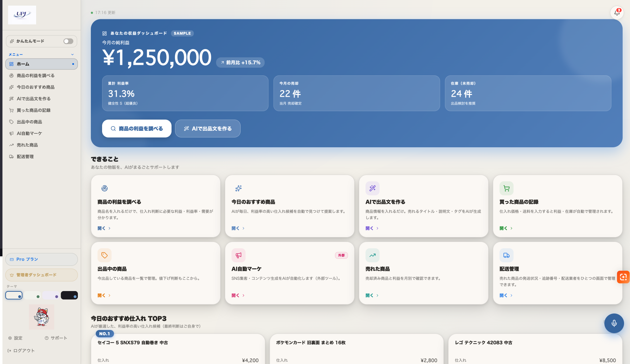Open 開く chevron on AIで出品文を作る card
This screenshot has height=364, width=630.
pos(377,228)
